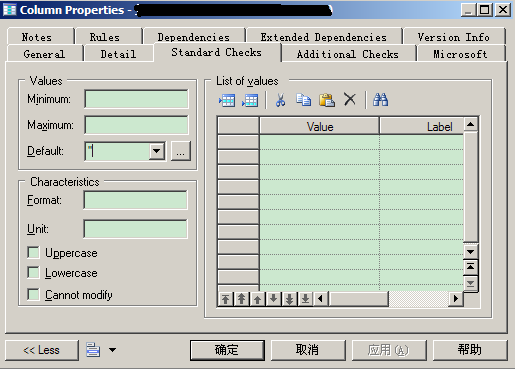Image resolution: width=515 pixels, height=369 pixels.
Task: Move row up one line arrow
Action: click(257, 299)
